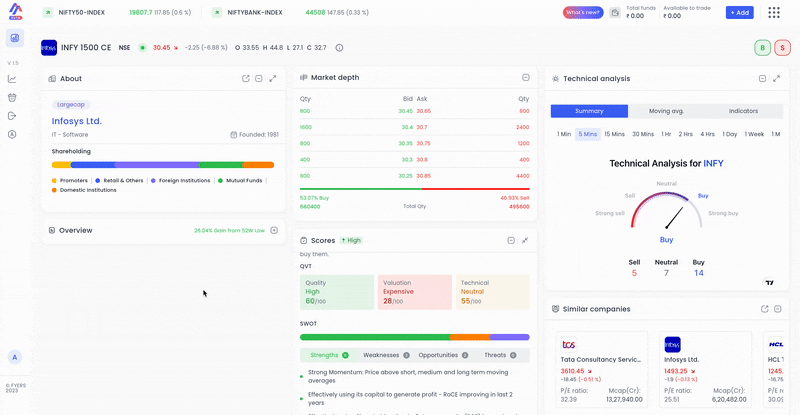Image resolution: width=800 pixels, height=415 pixels.
Task: Click the Shareholding distribution bar
Action: coord(163,165)
